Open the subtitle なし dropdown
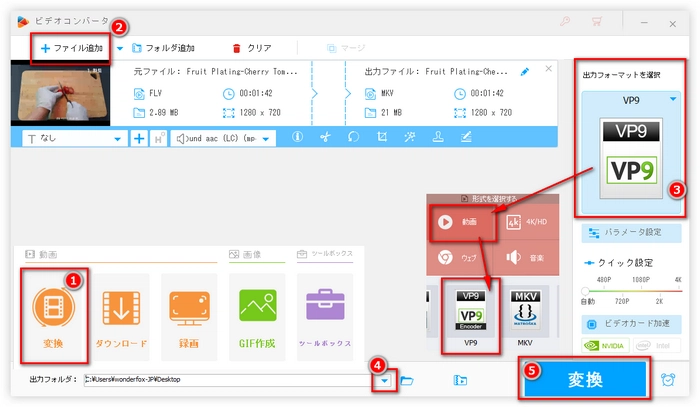 click(75, 138)
